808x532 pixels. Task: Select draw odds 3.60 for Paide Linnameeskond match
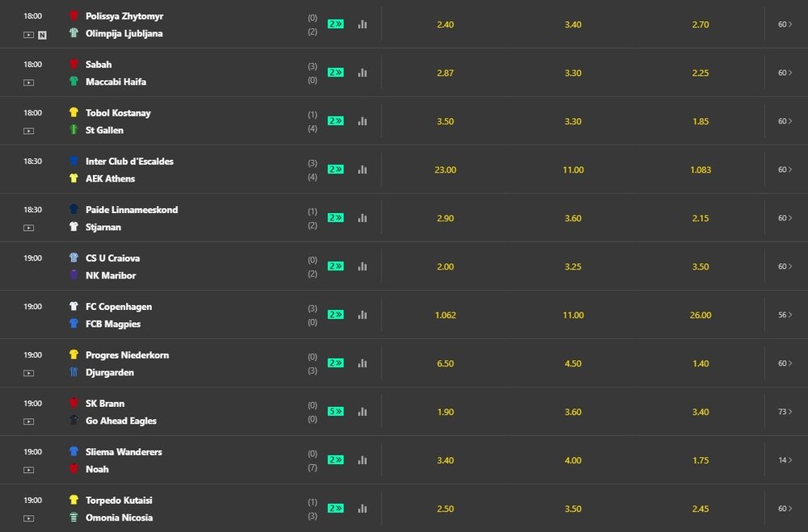click(x=573, y=218)
